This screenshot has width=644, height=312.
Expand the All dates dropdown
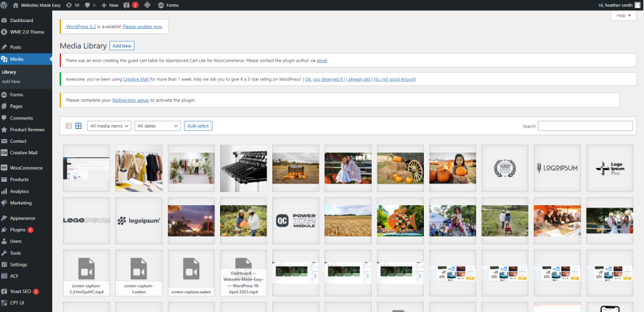coord(158,126)
